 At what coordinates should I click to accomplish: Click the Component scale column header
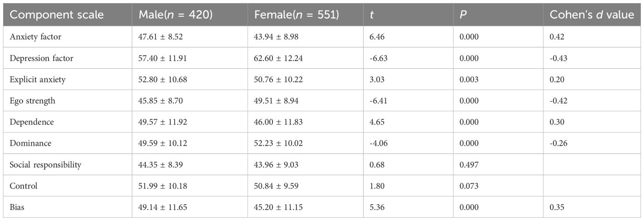56,15
